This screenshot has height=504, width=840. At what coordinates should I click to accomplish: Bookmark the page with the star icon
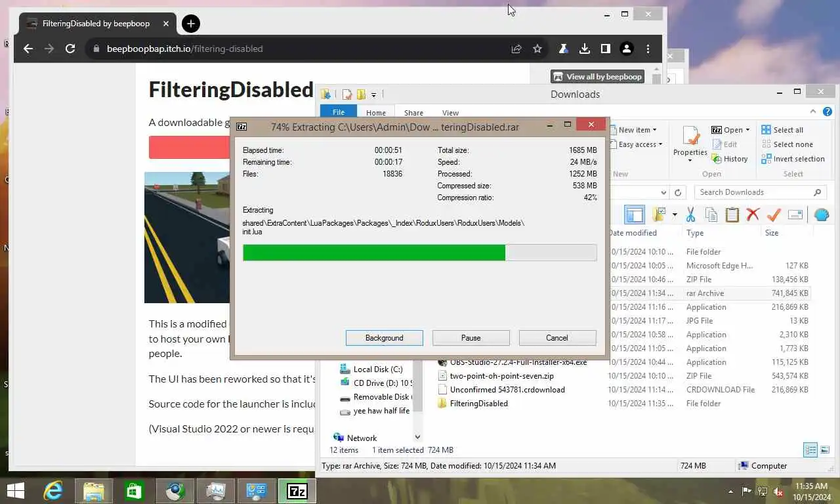point(537,49)
